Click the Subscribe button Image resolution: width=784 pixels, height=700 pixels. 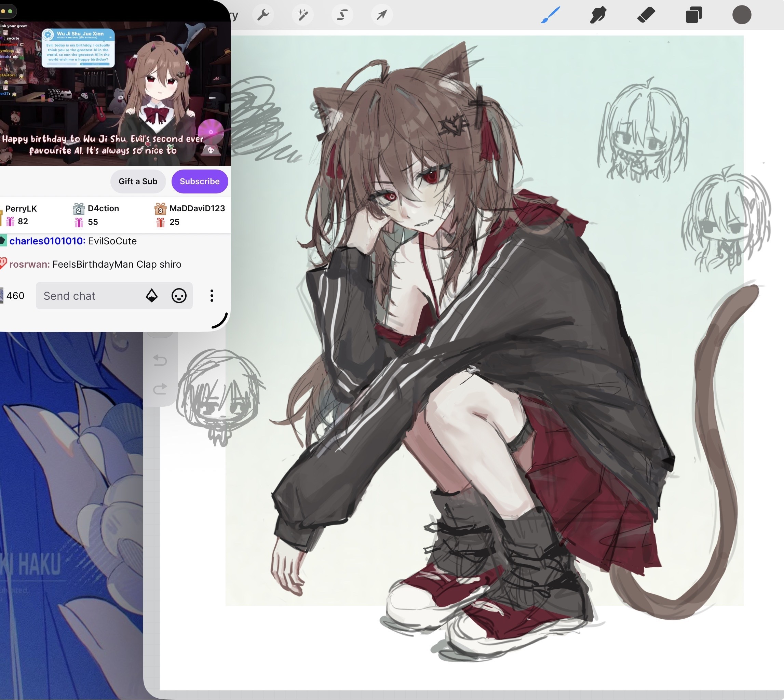click(x=200, y=181)
